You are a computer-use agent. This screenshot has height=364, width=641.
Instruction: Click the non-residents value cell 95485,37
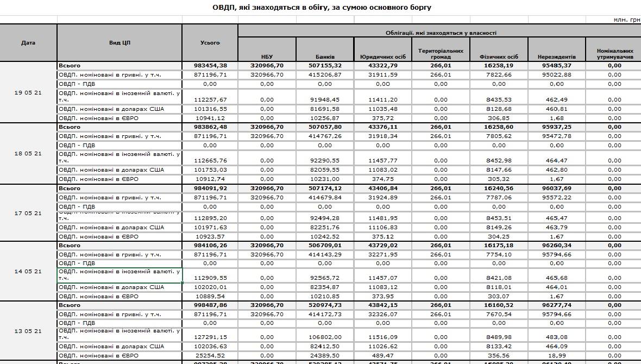click(x=556, y=66)
